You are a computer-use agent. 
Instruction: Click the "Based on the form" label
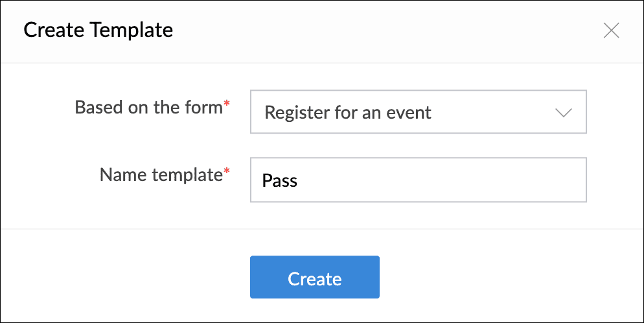click(148, 107)
